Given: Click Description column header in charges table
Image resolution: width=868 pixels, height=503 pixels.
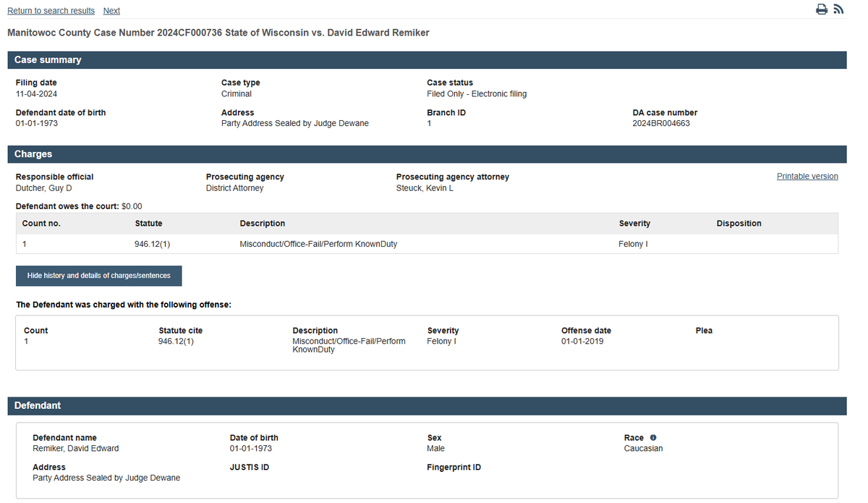Looking at the screenshot, I should (x=263, y=224).
